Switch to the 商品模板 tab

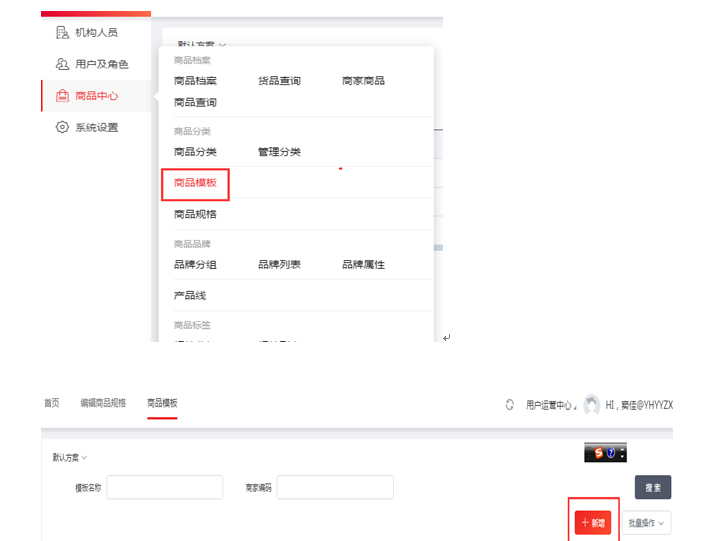coord(162,403)
